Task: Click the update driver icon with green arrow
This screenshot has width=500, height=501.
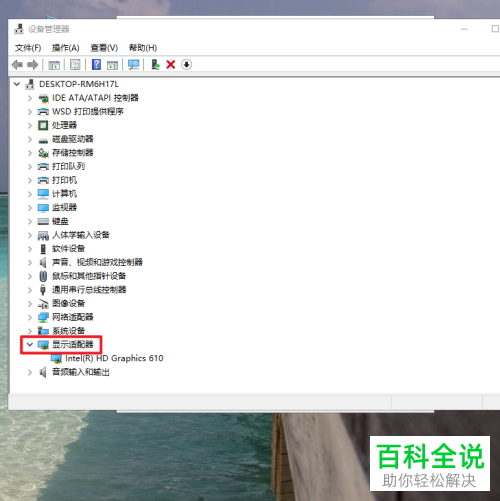Action: point(155,64)
